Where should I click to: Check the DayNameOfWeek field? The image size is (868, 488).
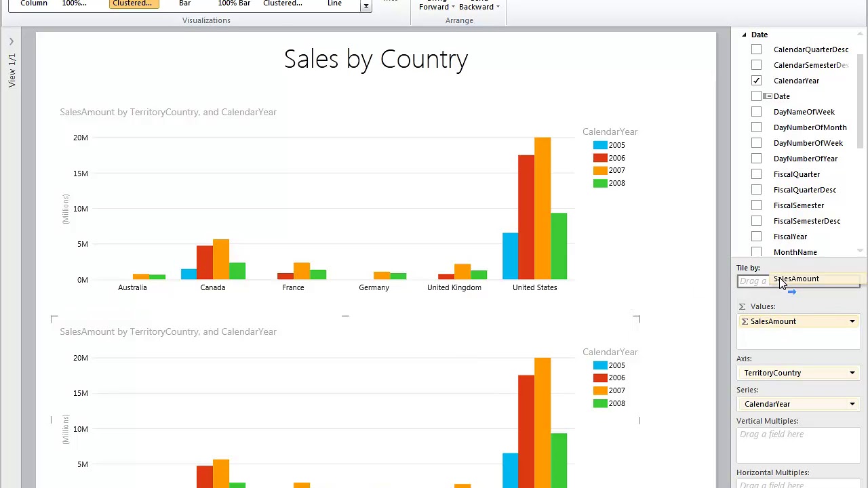coord(756,112)
